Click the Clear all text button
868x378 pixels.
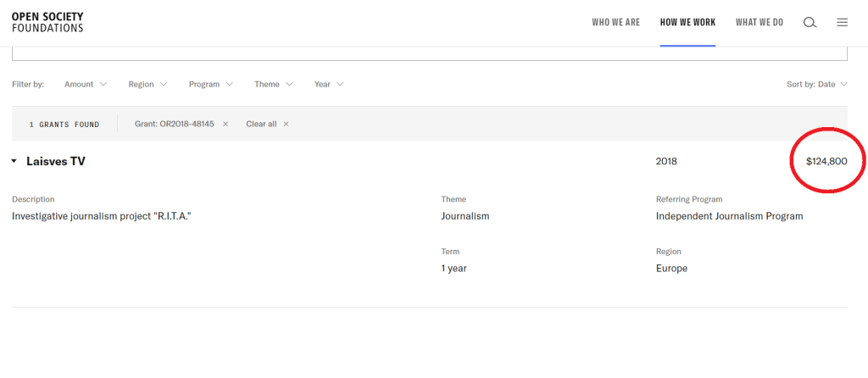tap(261, 124)
